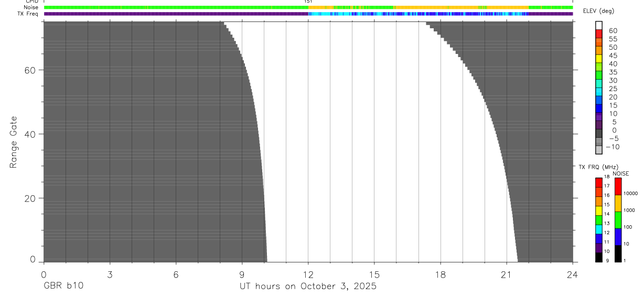Click TX FRQ colorbar label '17'
Image resolution: width=644 pixels, height=297 pixels.
coord(607,186)
